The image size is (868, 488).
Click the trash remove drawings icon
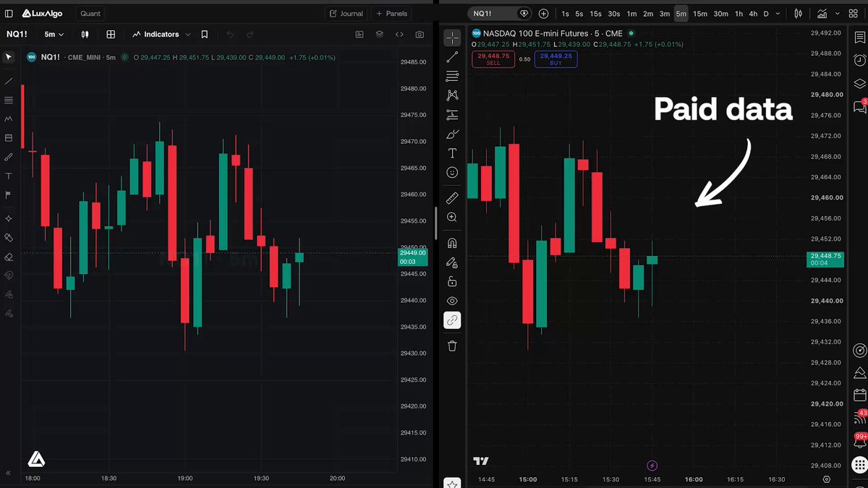pyautogui.click(x=452, y=346)
